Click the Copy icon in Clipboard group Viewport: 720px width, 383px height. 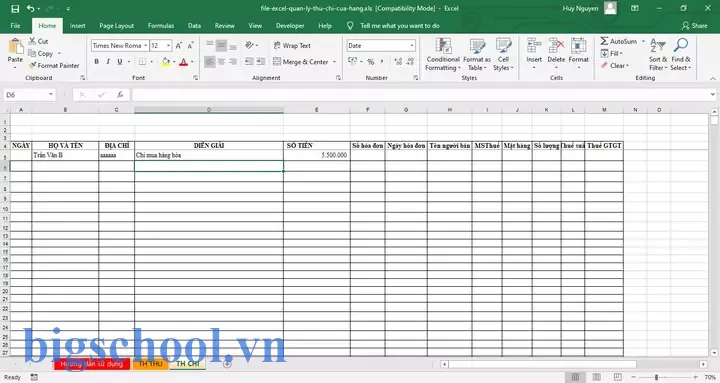click(x=32, y=53)
